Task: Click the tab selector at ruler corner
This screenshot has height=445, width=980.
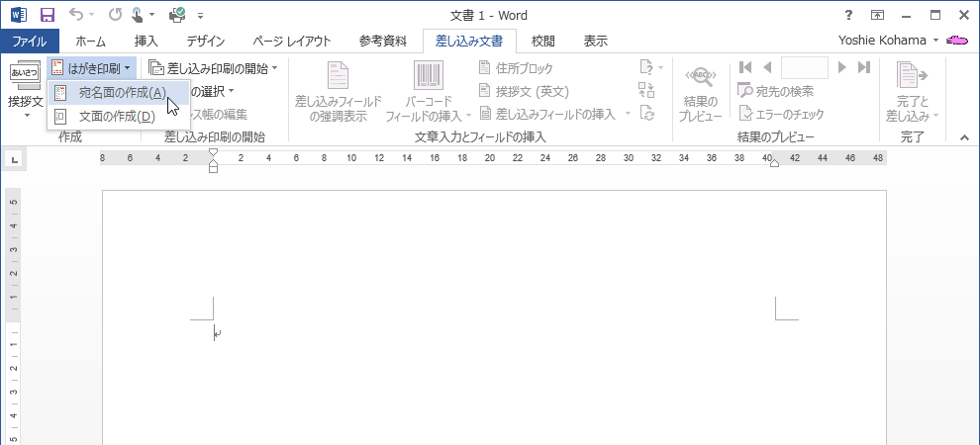Action: click(15, 160)
